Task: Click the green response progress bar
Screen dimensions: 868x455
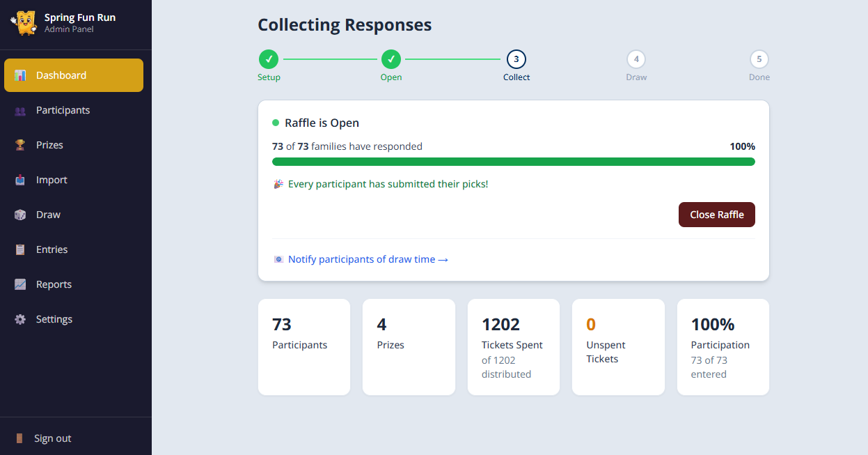Action: (x=513, y=161)
